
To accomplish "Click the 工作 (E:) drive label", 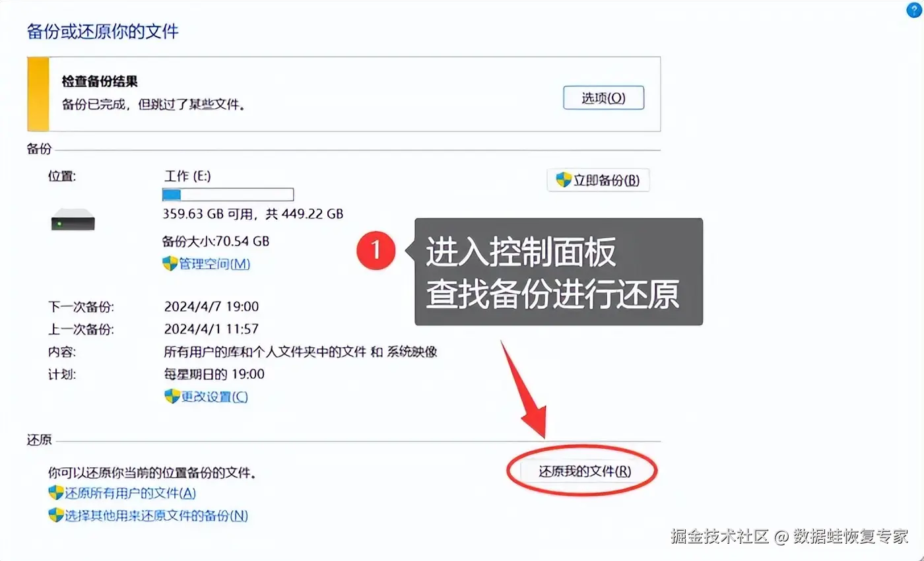I will 187,176.
